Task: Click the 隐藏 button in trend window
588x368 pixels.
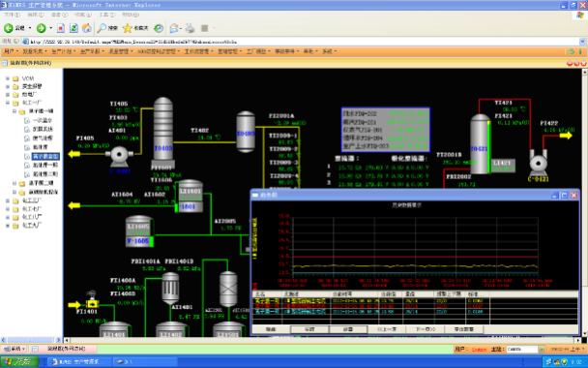Action: point(271,329)
